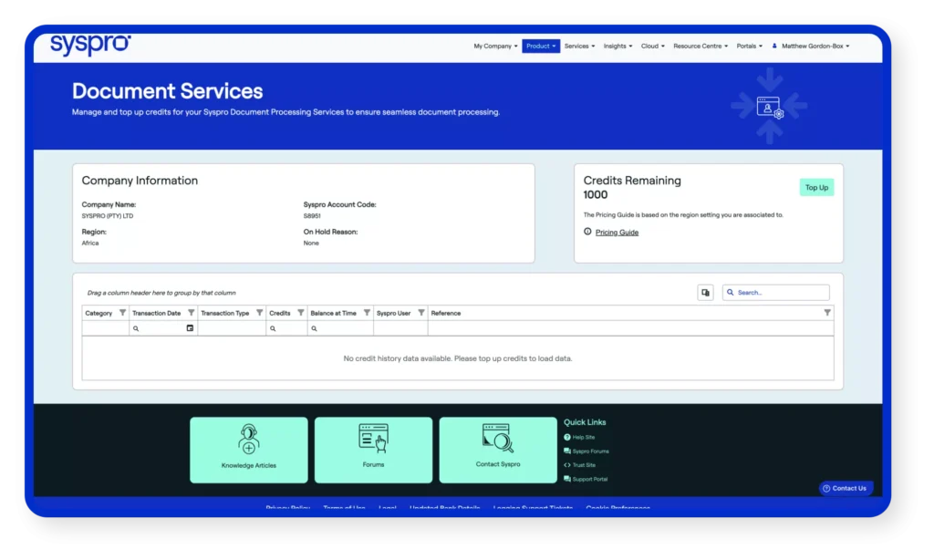934x560 pixels.
Task: Sort by the Credits column header
Action: click(280, 314)
